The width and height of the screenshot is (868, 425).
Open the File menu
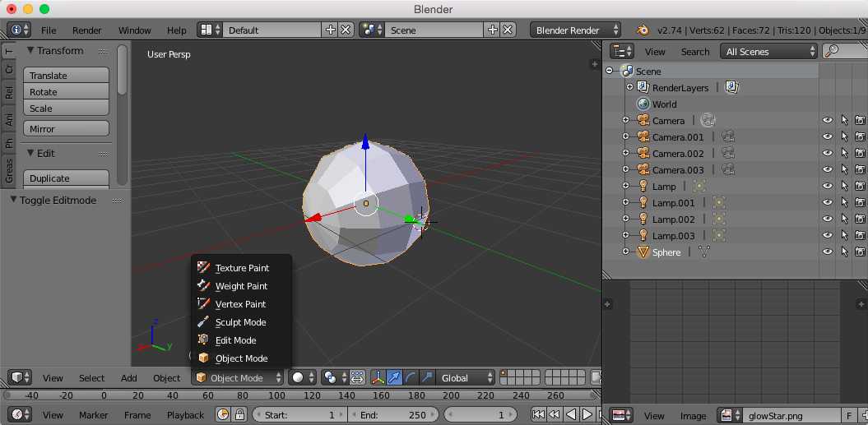pyautogui.click(x=49, y=30)
